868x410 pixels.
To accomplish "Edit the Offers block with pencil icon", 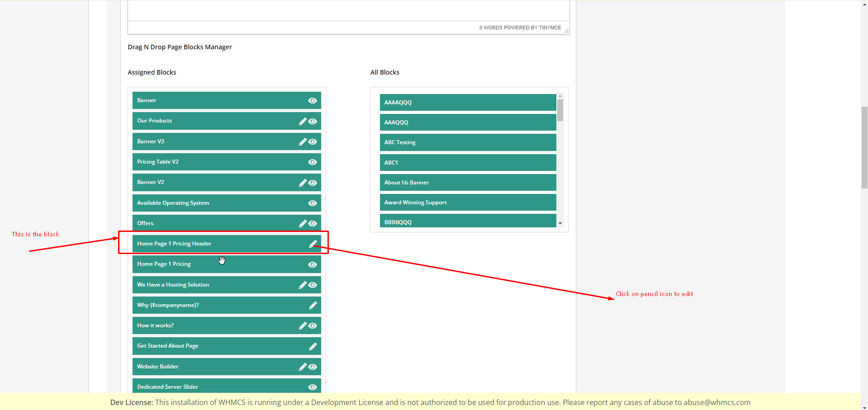I will (303, 223).
